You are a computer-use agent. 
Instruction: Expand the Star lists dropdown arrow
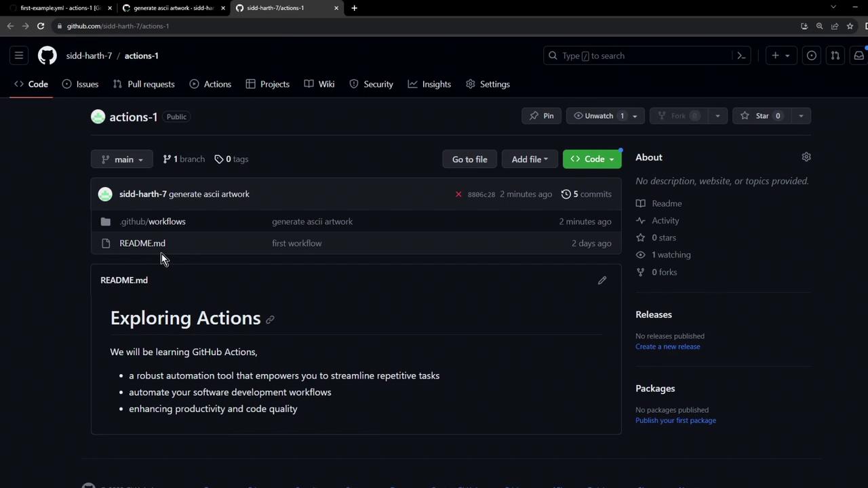click(801, 117)
